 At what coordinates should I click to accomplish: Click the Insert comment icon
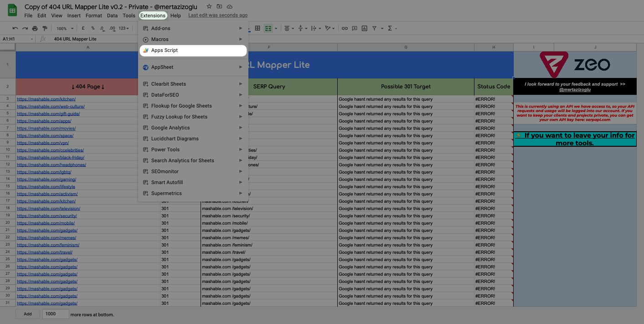pos(355,28)
